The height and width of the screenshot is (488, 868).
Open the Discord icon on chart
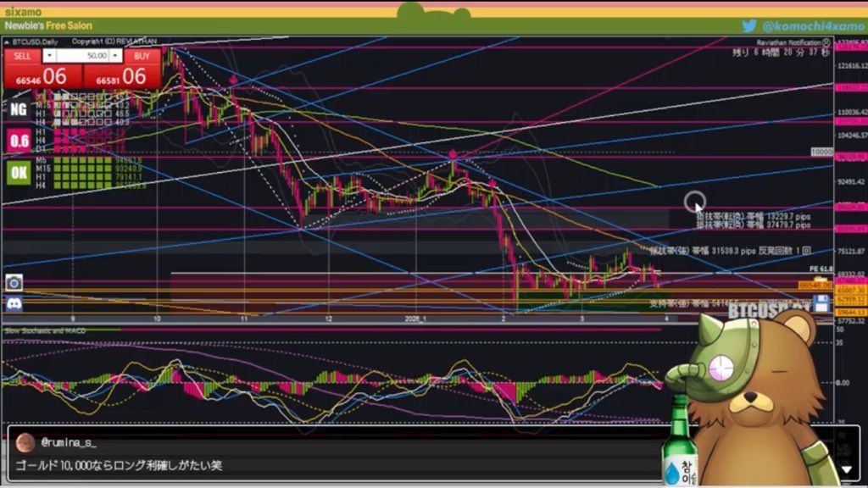(x=14, y=303)
